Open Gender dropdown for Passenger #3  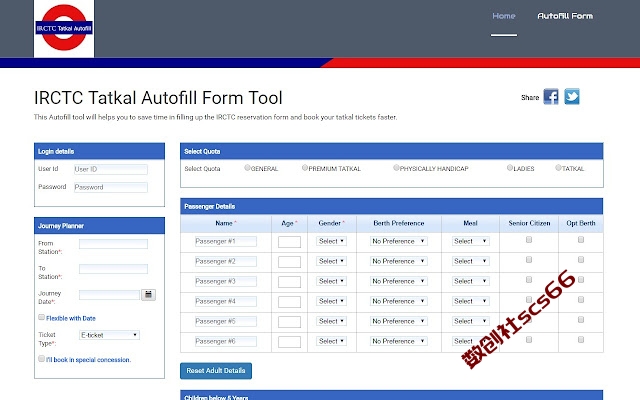point(331,281)
